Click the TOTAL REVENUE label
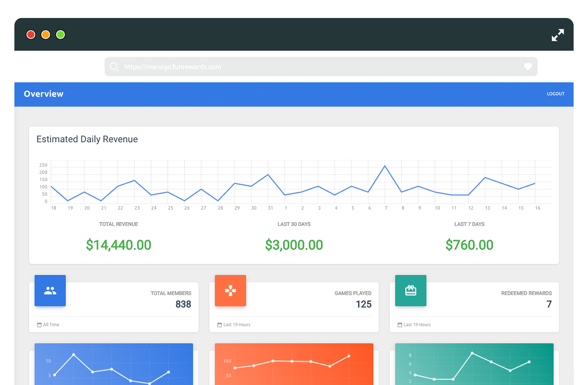Viewport: 588px width, 385px height. pos(119,224)
